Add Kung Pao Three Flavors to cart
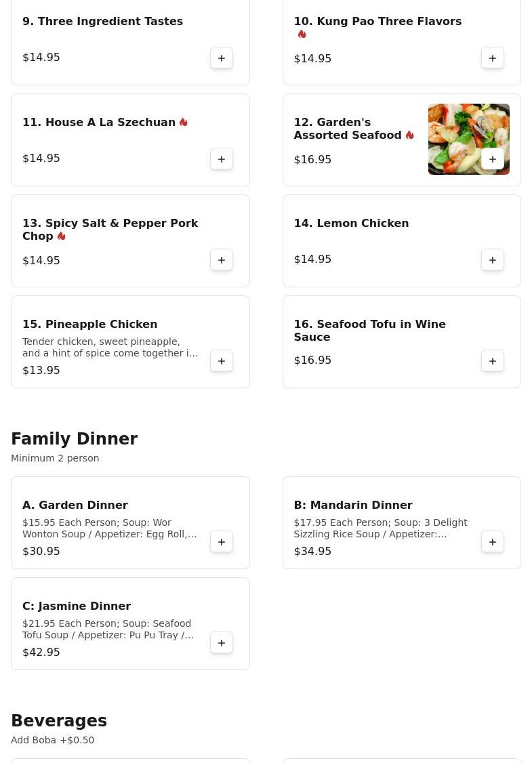Image resolution: width=532 pixels, height=763 pixels. (493, 58)
